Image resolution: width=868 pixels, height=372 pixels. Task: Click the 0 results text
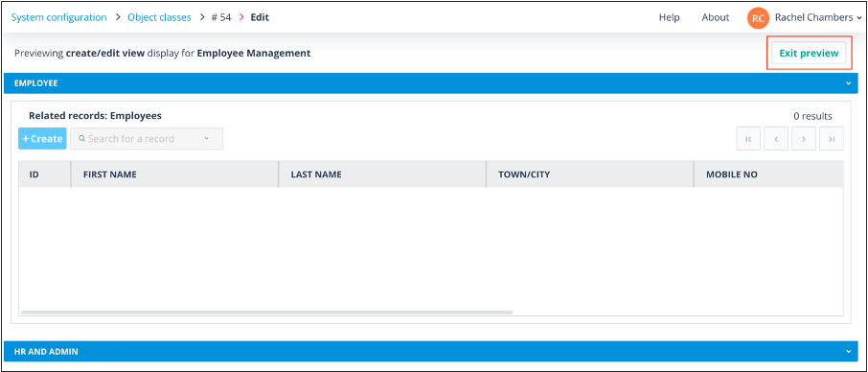pyautogui.click(x=812, y=116)
